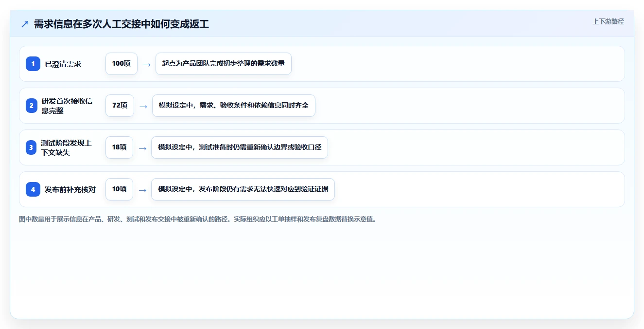Click the title 需求信息在多次人工交接中如何变成返工
This screenshot has height=329, width=644.
point(122,24)
